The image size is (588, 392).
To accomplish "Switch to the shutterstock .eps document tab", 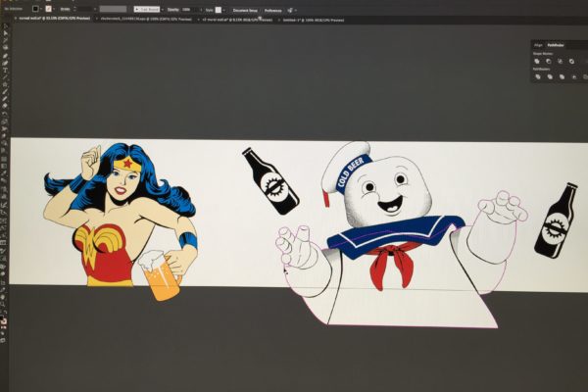I will tap(146, 19).
